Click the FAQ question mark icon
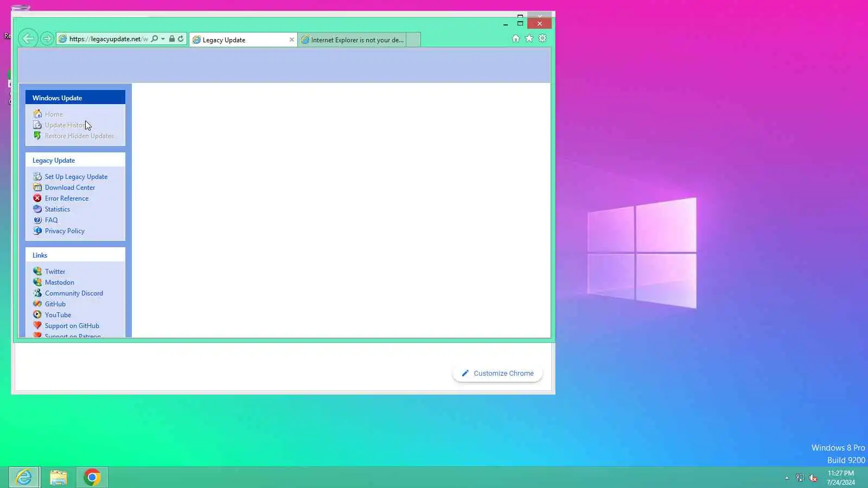 pos(37,220)
